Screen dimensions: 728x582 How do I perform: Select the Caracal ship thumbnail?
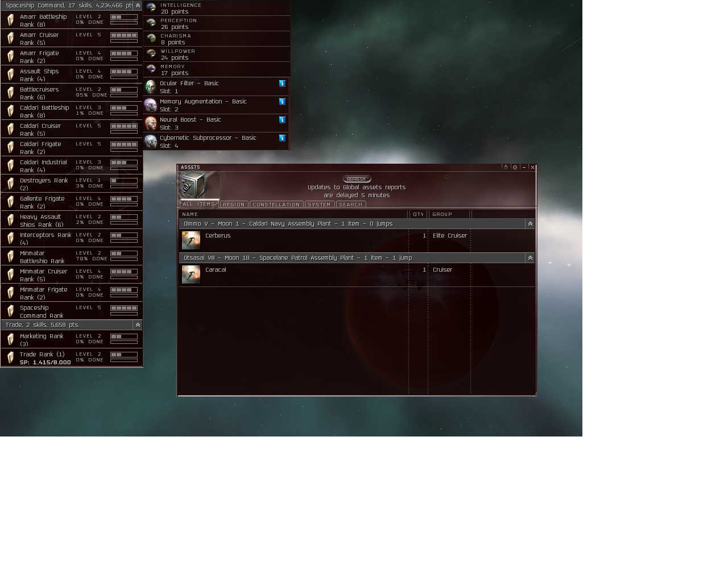click(x=191, y=275)
